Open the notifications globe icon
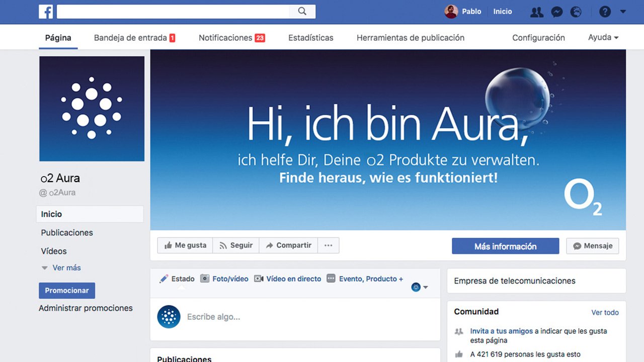 pos(576,12)
